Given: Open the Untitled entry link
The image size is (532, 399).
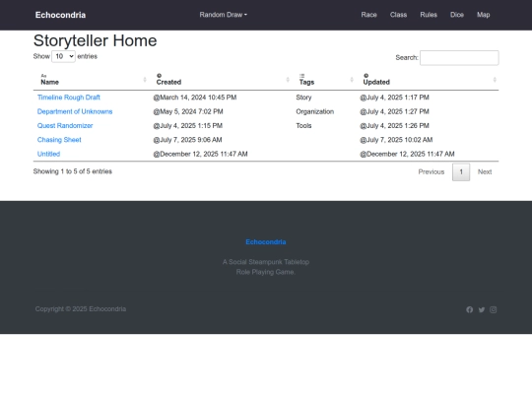Looking at the screenshot, I should pyautogui.click(x=48, y=154).
